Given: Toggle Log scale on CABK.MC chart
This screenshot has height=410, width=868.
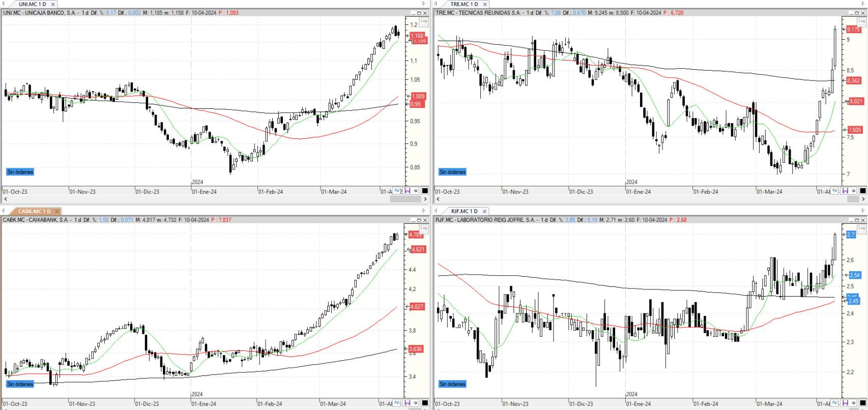Looking at the screenshot, I should (x=423, y=229).
